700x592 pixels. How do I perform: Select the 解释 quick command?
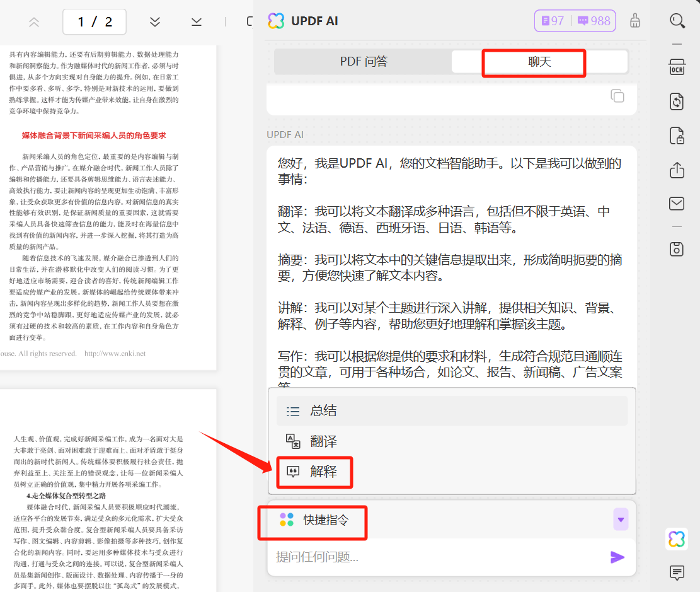[x=452, y=472]
